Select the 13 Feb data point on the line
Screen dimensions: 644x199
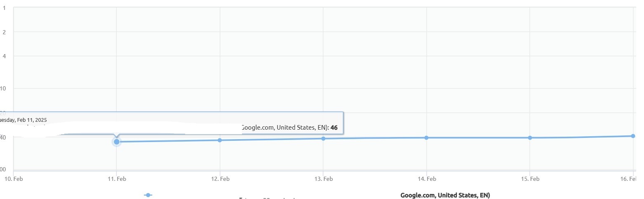point(323,138)
